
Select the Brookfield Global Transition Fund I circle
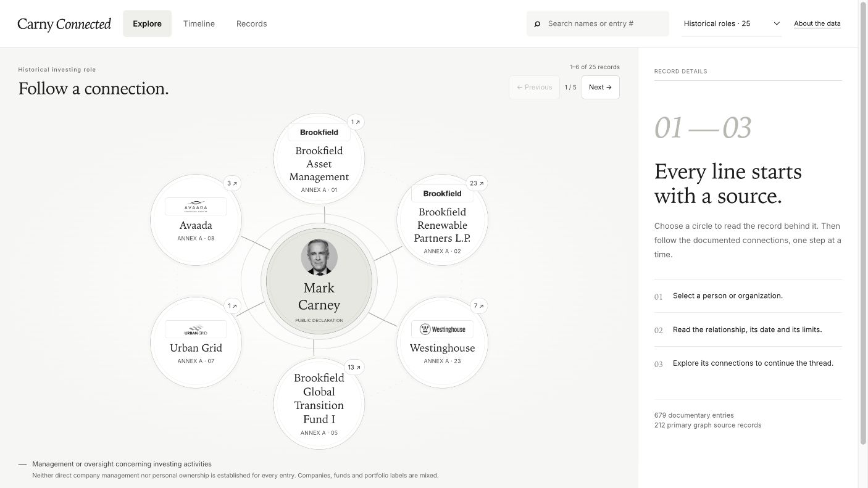click(319, 404)
